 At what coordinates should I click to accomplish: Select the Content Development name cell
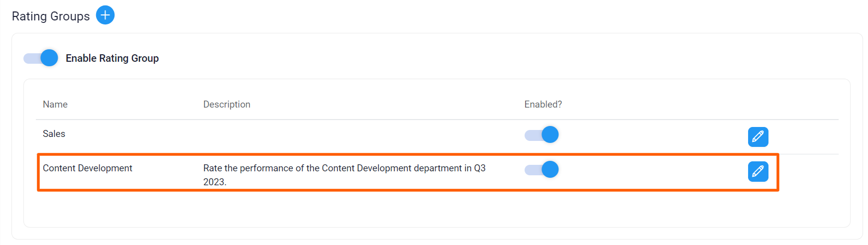pyautogui.click(x=88, y=168)
